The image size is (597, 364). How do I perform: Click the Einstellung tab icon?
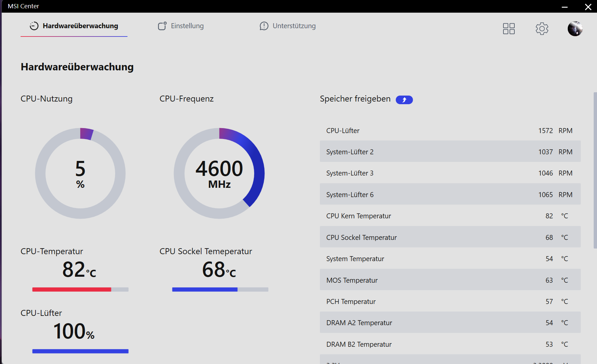[162, 26]
